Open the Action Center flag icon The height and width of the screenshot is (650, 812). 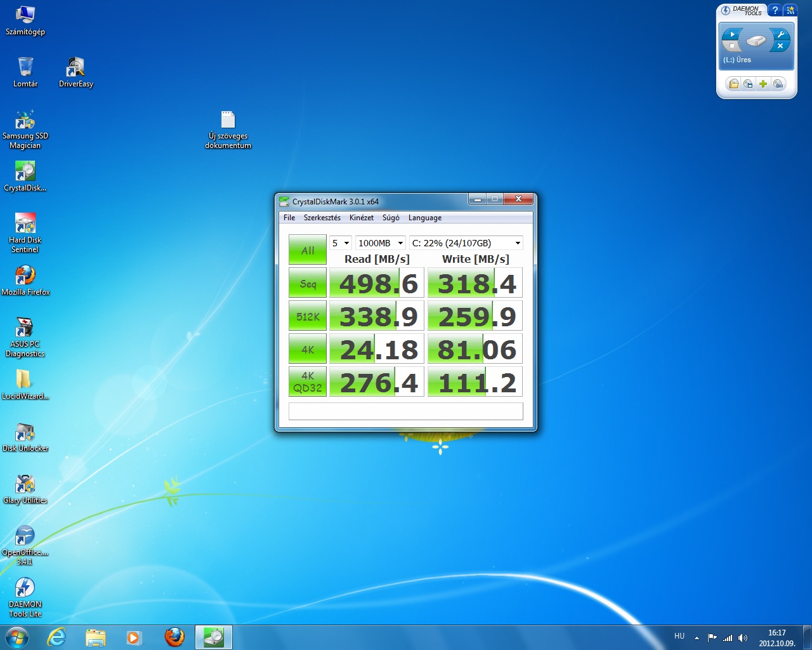[712, 638]
